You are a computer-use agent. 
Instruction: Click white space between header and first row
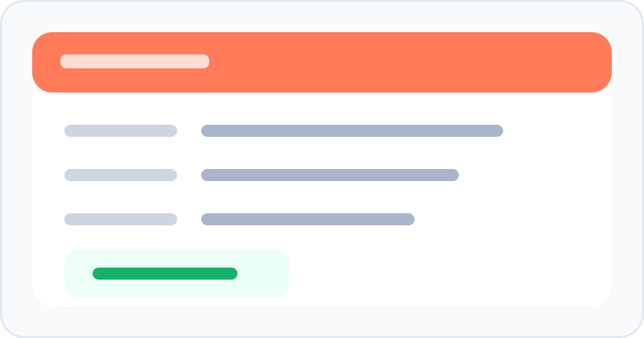click(322, 109)
